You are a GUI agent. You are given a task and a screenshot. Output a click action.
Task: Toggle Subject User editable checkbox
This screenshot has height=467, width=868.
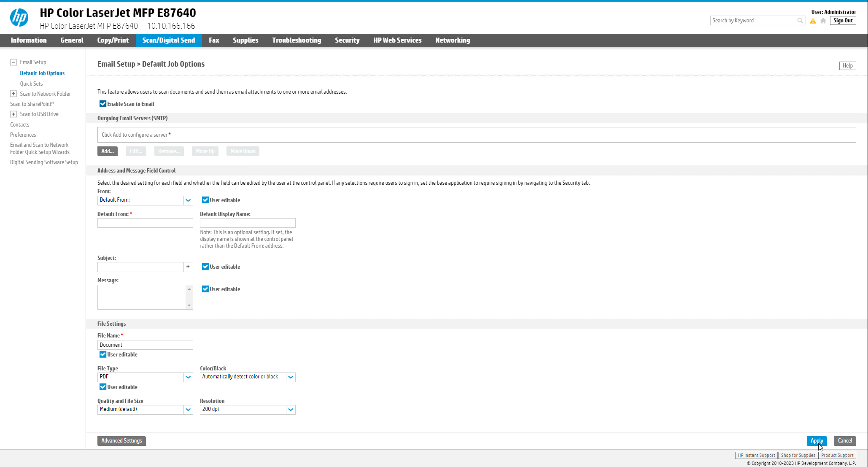[205, 267]
